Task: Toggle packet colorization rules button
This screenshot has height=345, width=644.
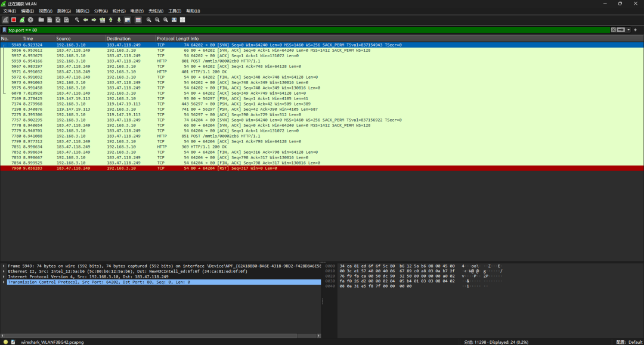Action: tap(138, 20)
